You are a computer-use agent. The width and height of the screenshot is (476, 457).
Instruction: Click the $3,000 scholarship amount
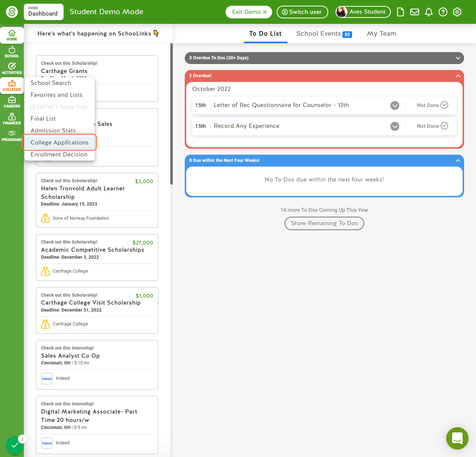click(144, 181)
